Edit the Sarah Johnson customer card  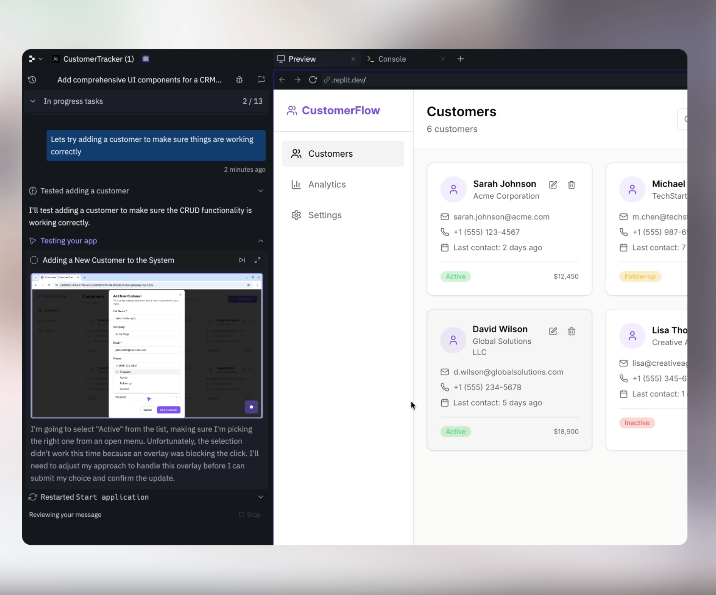tap(553, 185)
